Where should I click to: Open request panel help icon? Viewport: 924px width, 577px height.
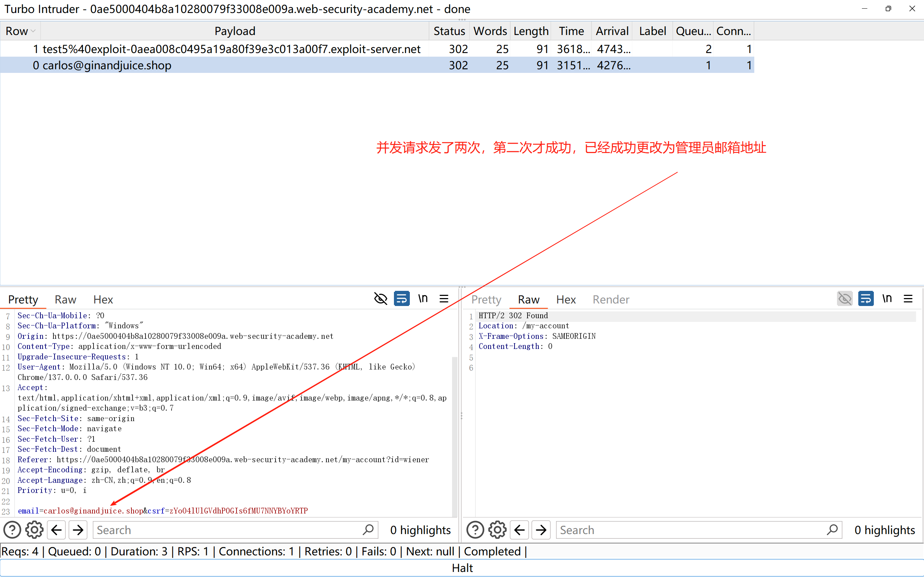pos(12,530)
